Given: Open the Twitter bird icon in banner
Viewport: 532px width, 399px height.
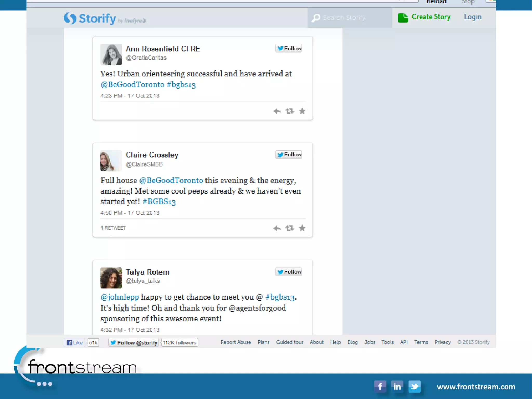Looking at the screenshot, I should 414,387.
